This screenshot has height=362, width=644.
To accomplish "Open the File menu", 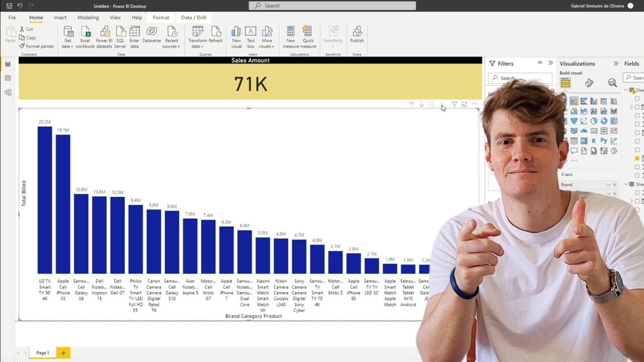I will pyautogui.click(x=12, y=18).
